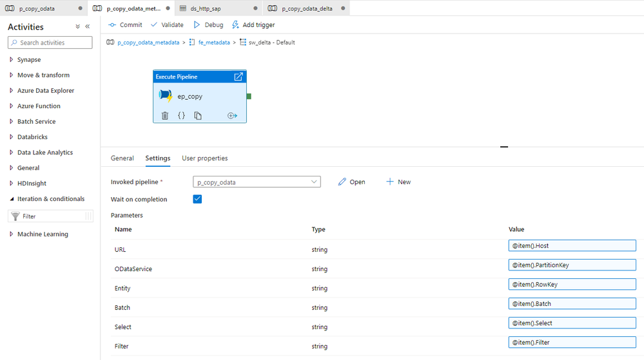This screenshot has height=360, width=644.
Task: Switch to the p_copy_odata tab
Action: click(43, 8)
